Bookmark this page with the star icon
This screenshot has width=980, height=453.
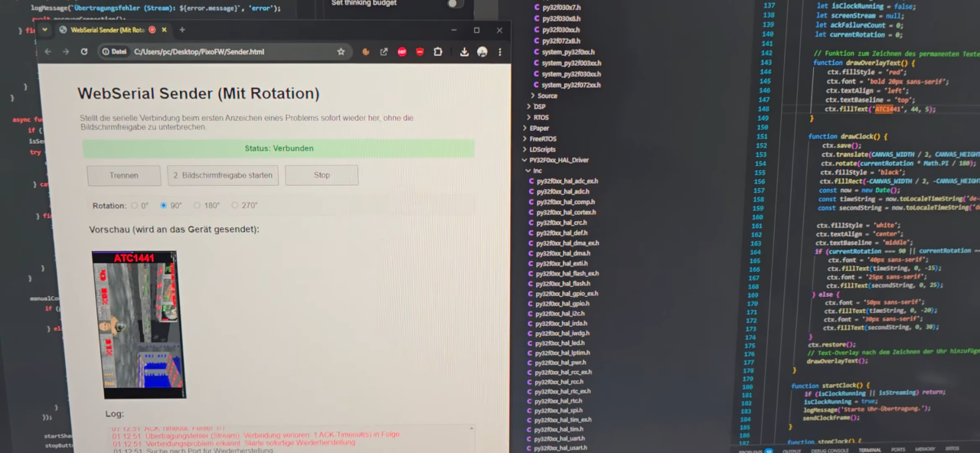pyautogui.click(x=341, y=52)
